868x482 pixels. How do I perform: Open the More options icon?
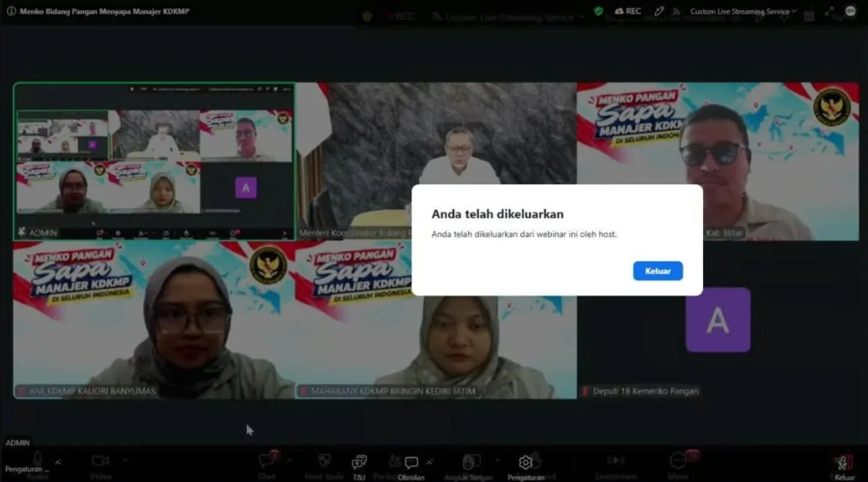click(x=678, y=460)
